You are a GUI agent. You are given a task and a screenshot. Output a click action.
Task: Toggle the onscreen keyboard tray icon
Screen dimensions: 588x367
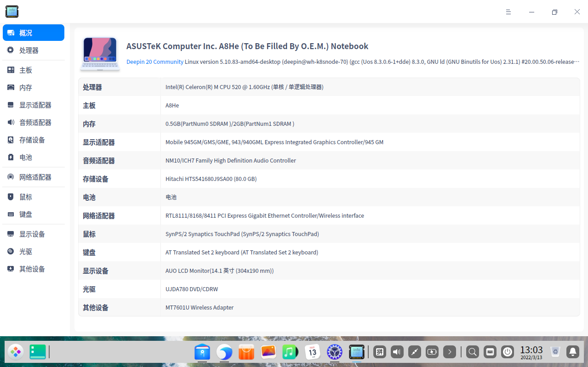(x=490, y=352)
